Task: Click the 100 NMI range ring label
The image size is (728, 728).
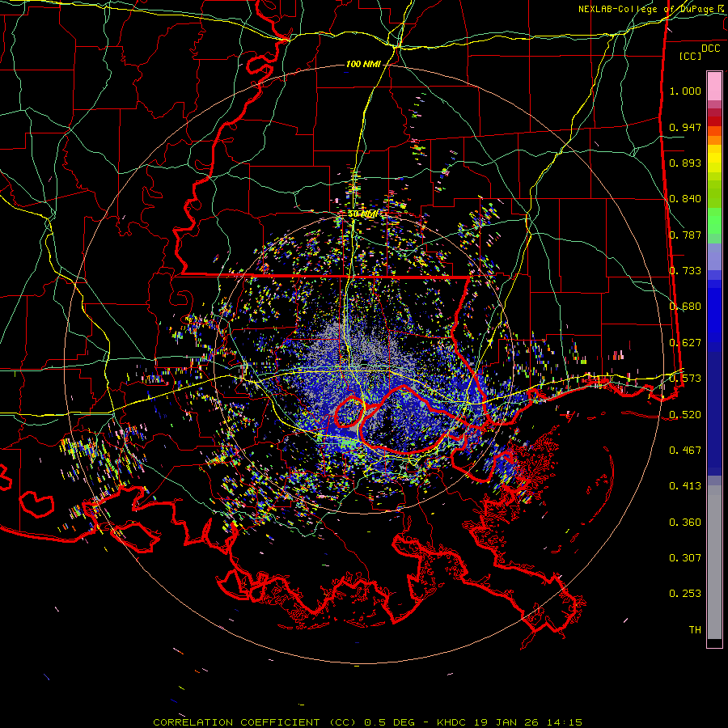Action: [x=363, y=64]
